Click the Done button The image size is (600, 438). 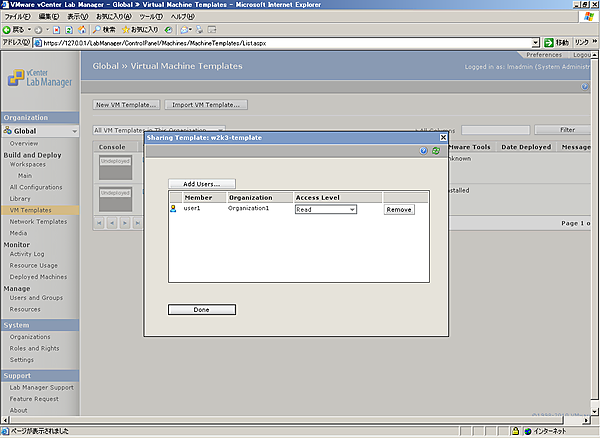point(201,310)
